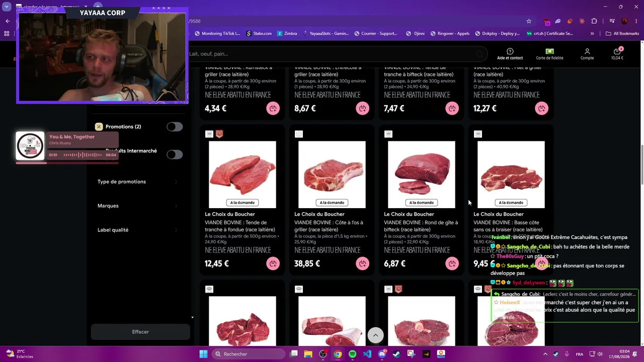The height and width of the screenshot is (362, 644).
Task: Open the Côte à l'os product image
Action: point(332,174)
